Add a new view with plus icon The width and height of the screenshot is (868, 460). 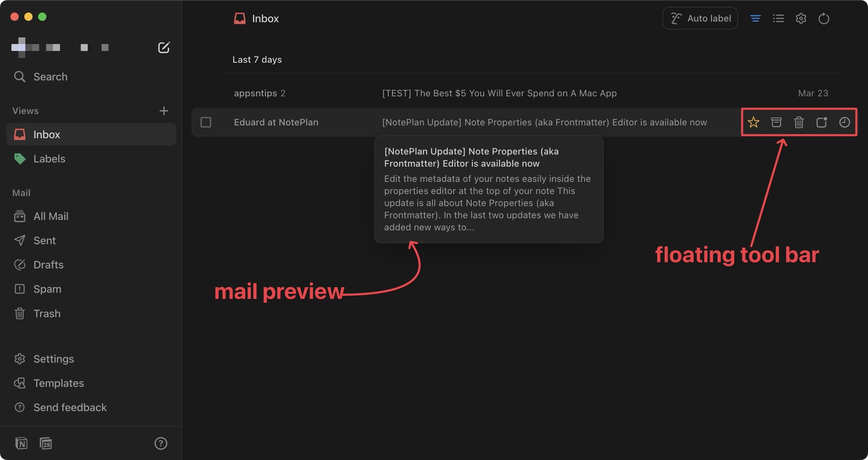[x=164, y=111]
